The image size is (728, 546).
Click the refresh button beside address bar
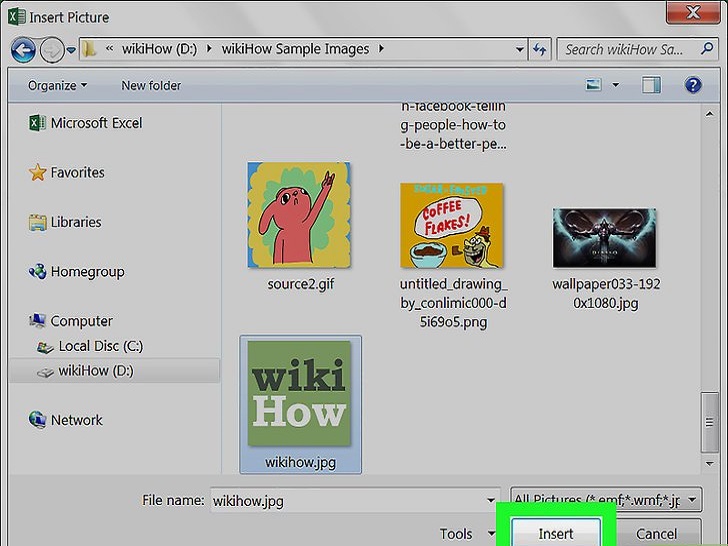coord(541,49)
